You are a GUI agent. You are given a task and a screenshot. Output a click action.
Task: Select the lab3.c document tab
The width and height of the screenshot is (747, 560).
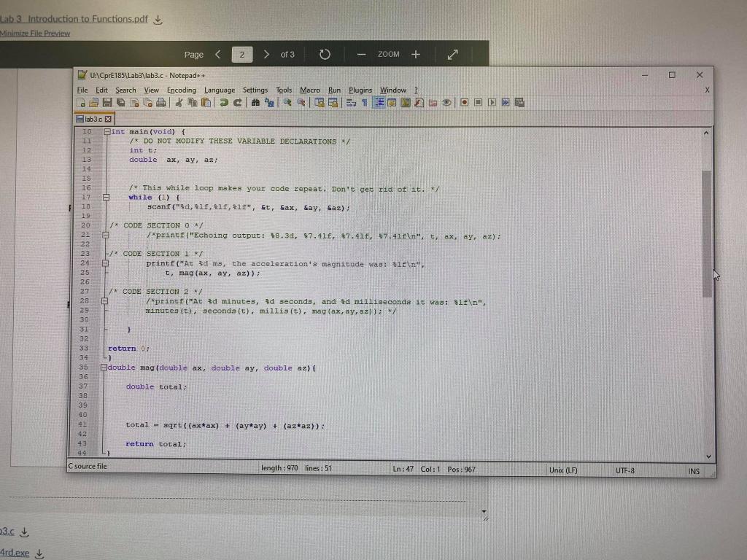pos(95,118)
